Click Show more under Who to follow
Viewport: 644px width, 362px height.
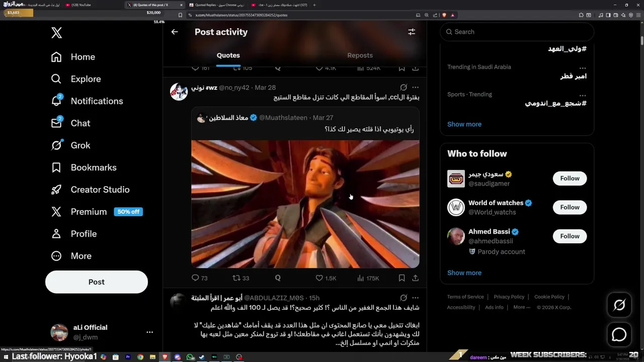[x=464, y=273]
